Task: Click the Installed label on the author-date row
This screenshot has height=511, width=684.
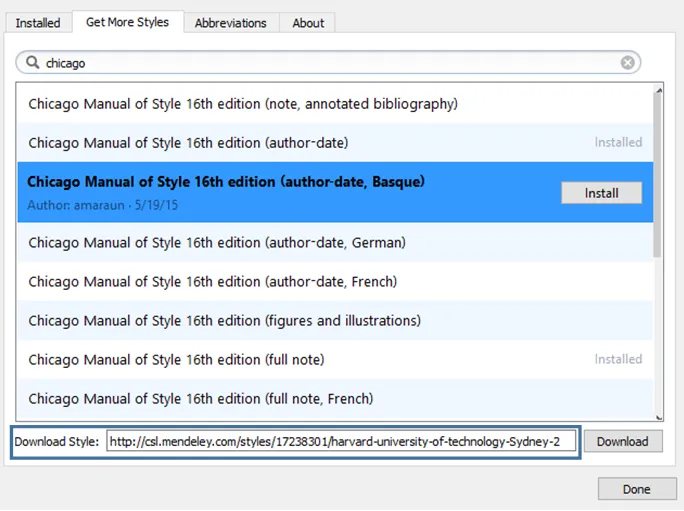Action: tap(618, 142)
